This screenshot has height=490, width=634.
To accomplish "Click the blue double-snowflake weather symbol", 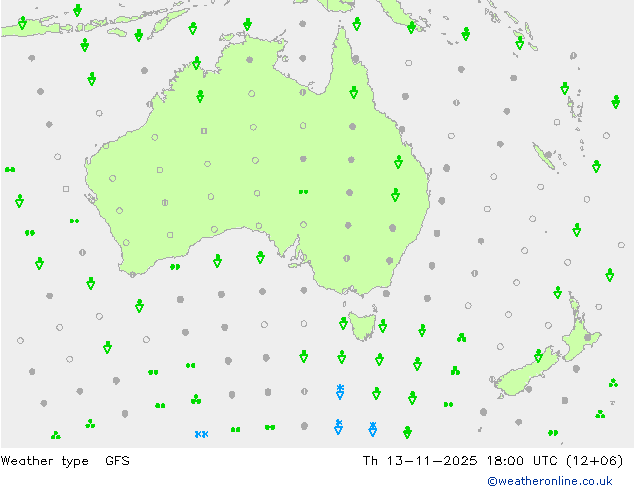I will coord(201,434).
